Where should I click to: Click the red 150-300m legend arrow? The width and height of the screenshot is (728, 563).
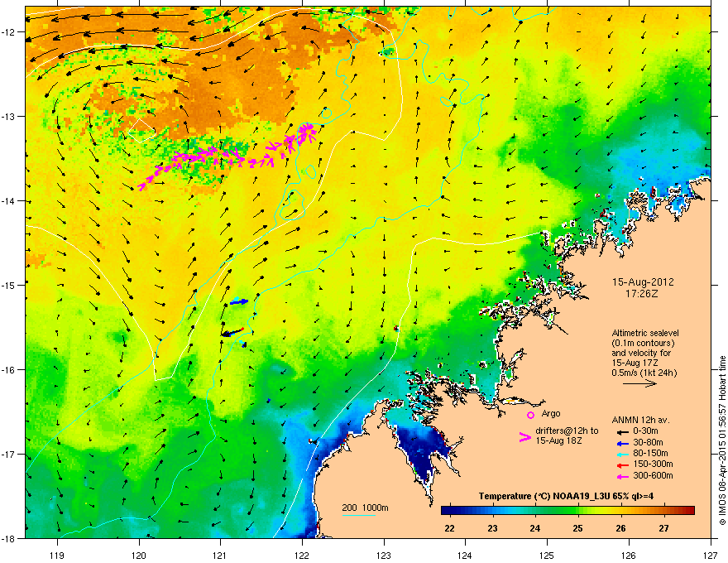coord(622,465)
